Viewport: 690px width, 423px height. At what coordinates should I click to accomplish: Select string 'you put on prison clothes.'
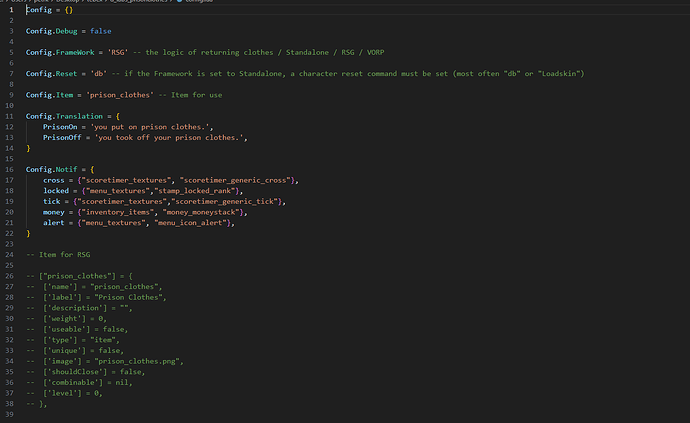coord(150,127)
